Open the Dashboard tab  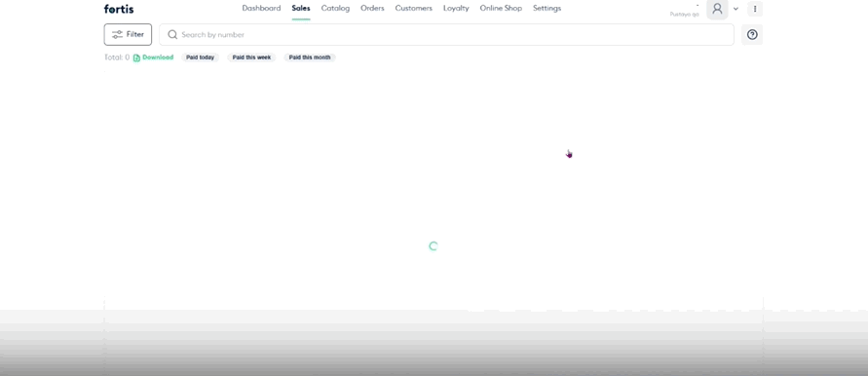coord(261,9)
